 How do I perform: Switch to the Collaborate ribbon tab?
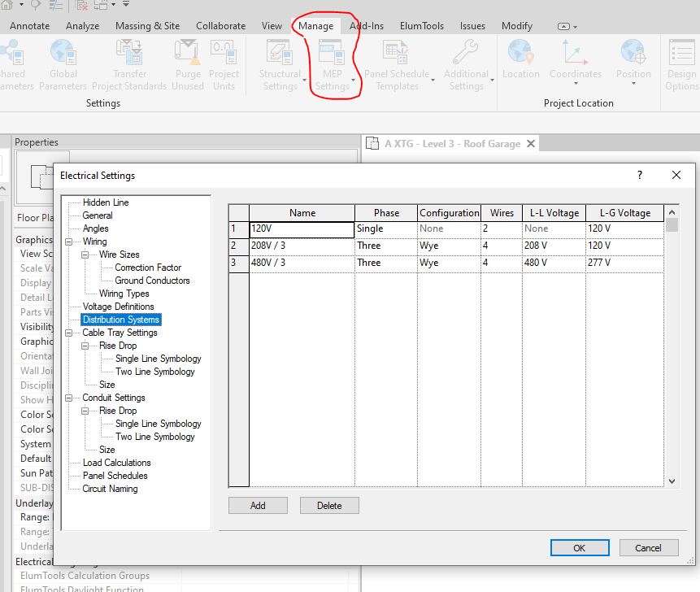coord(220,25)
